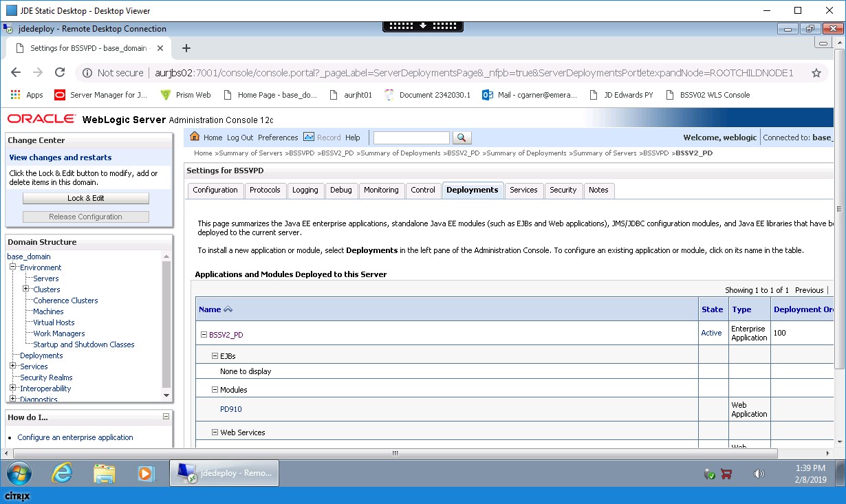Open the aurjht01 bookmark
The width and height of the screenshot is (846, 504).
point(351,95)
